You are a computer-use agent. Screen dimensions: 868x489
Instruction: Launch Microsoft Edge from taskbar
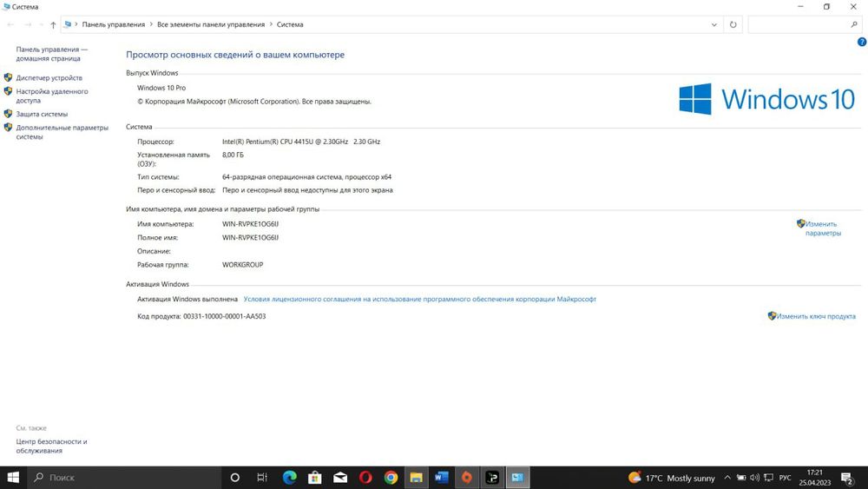[290, 478]
